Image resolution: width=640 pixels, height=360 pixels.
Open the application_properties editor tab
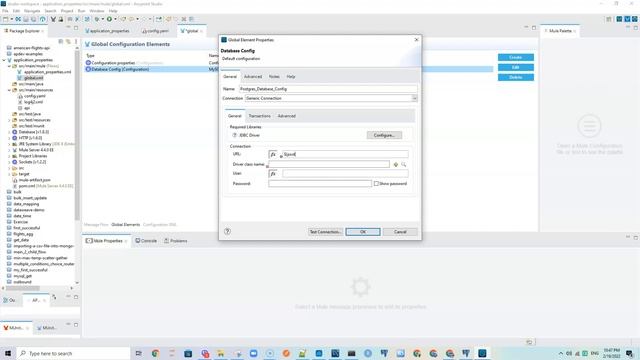tap(107, 31)
